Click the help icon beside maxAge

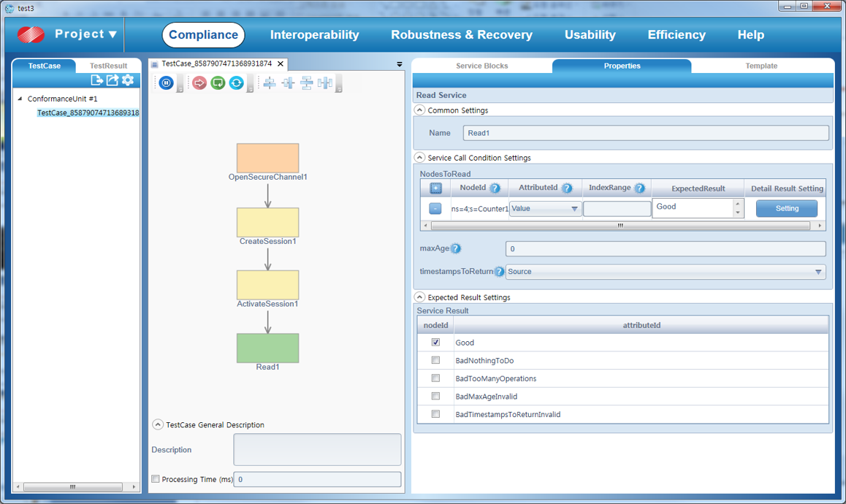click(x=456, y=249)
